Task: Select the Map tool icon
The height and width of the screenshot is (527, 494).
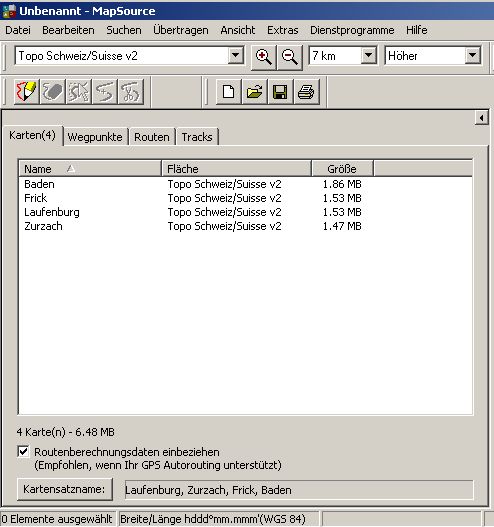Action: coord(26,91)
